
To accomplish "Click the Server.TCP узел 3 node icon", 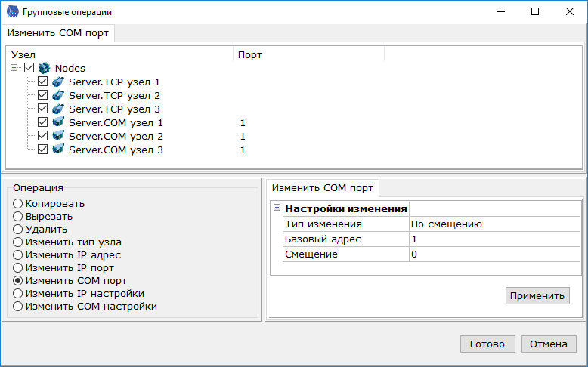I will [58, 109].
